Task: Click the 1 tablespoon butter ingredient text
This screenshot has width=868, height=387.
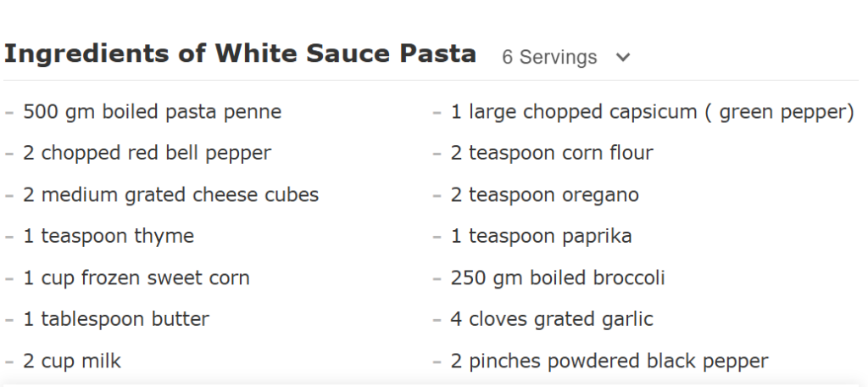Action: click(x=116, y=319)
